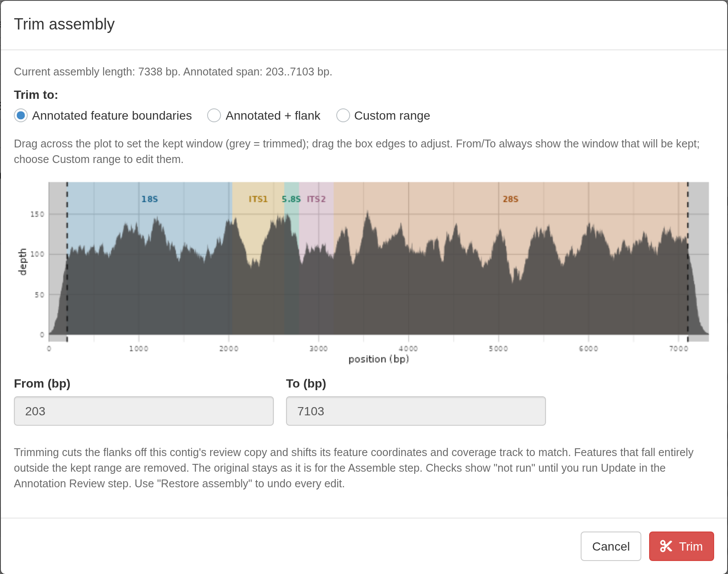Click the "From (bp)" field label
This screenshot has height=574, width=728.
point(42,384)
